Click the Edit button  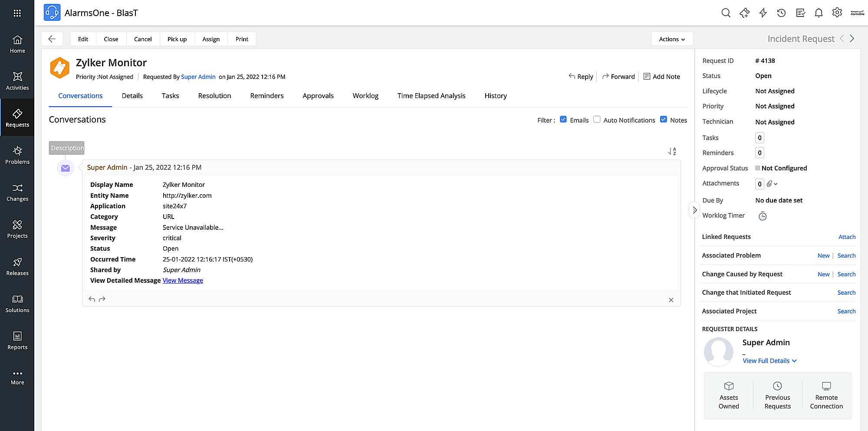pyautogui.click(x=83, y=39)
